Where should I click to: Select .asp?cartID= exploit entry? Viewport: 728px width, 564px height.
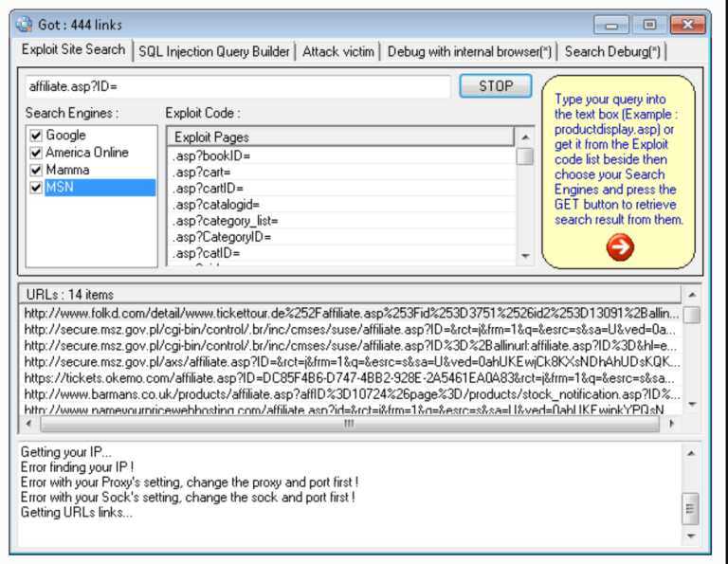pyautogui.click(x=341, y=189)
